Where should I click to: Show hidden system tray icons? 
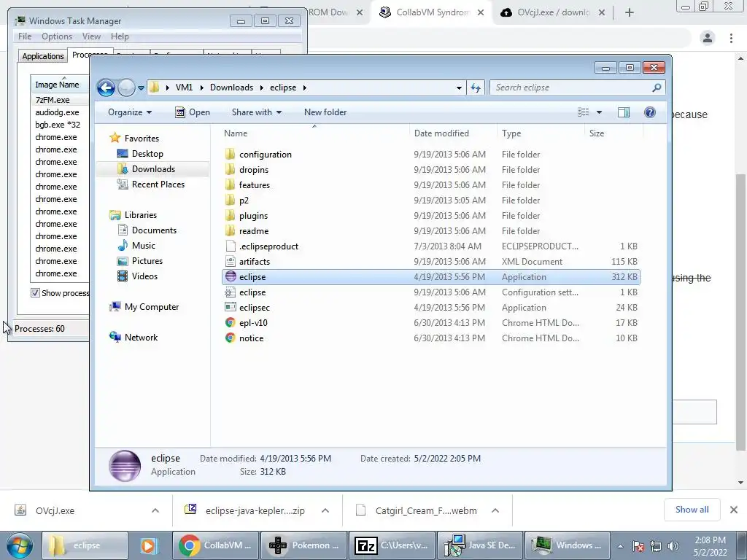(620, 546)
